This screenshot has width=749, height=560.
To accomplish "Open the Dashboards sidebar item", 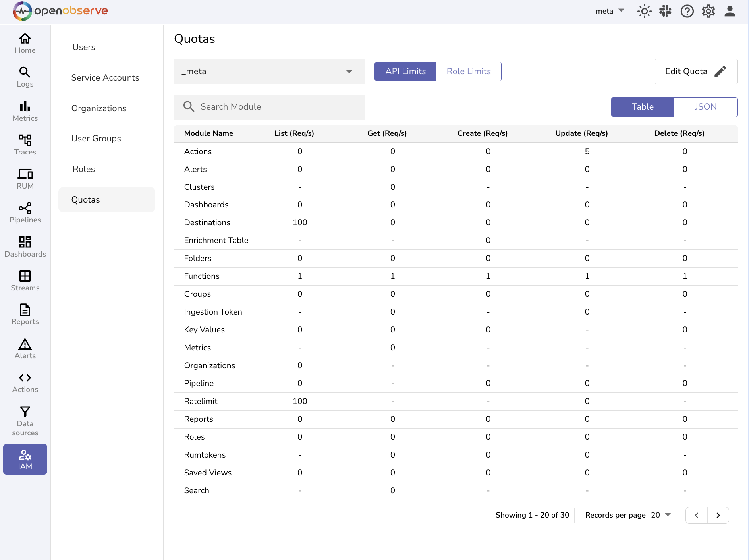I will [x=25, y=247].
